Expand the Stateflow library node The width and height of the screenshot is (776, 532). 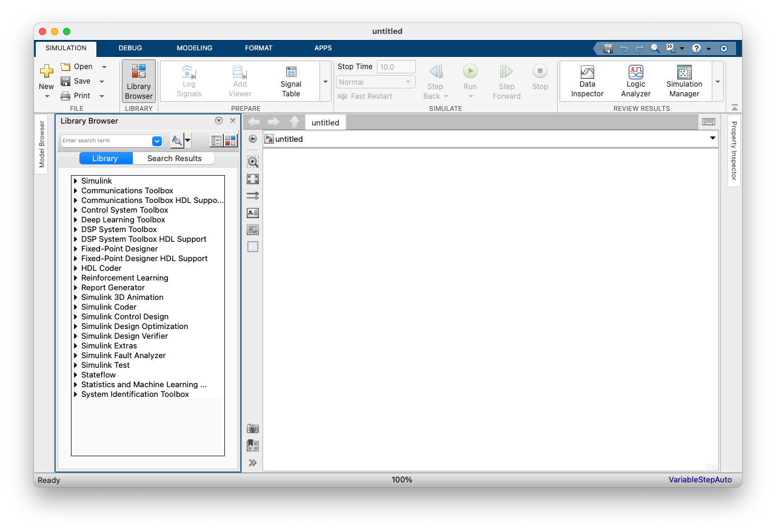click(76, 374)
